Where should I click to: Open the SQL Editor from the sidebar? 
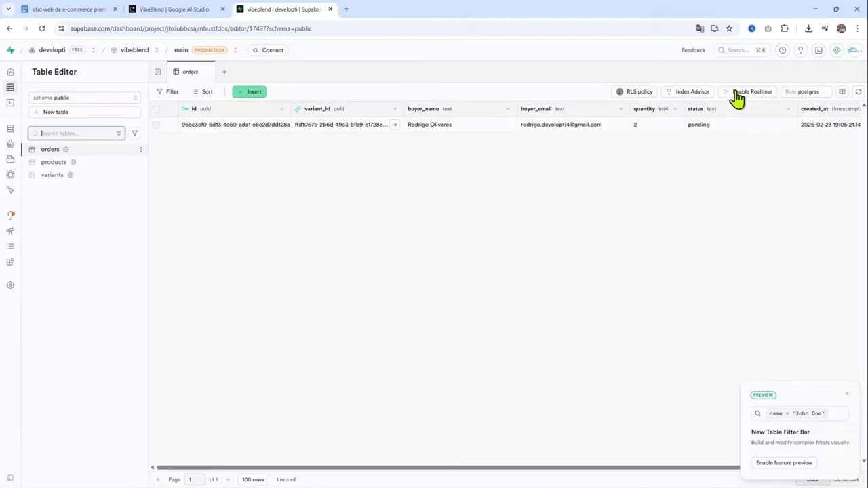[10, 102]
